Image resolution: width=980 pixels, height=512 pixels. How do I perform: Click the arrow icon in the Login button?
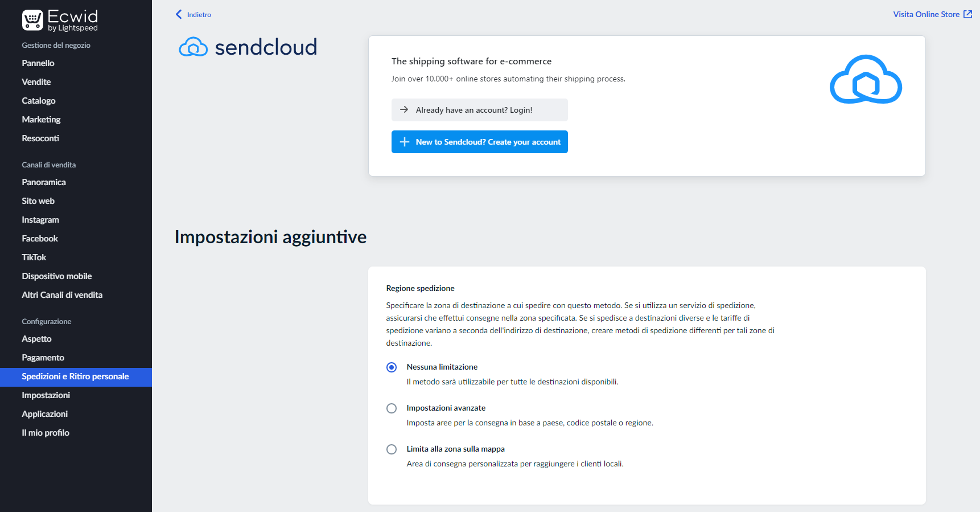404,110
